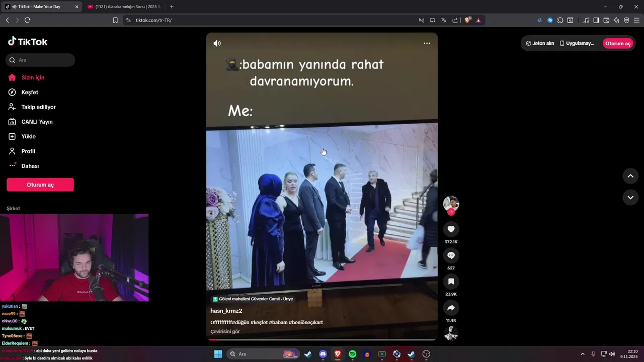Viewport: 644px width, 362px height.
Task: Reload the TikTok page
Action: pyautogui.click(x=28, y=20)
